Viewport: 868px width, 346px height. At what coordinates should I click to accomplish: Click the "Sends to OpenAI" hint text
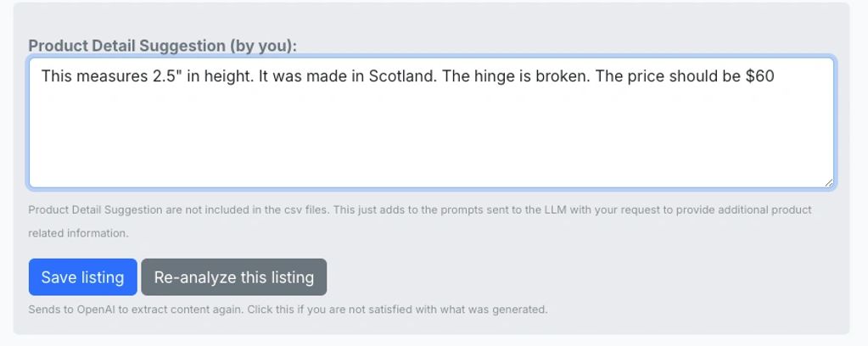(x=288, y=310)
